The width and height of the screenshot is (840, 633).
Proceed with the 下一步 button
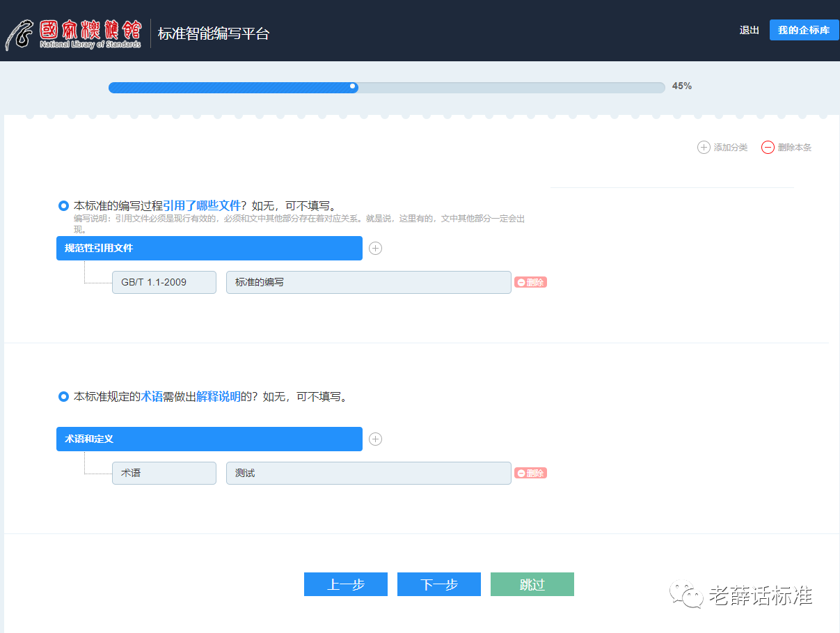coord(439,585)
